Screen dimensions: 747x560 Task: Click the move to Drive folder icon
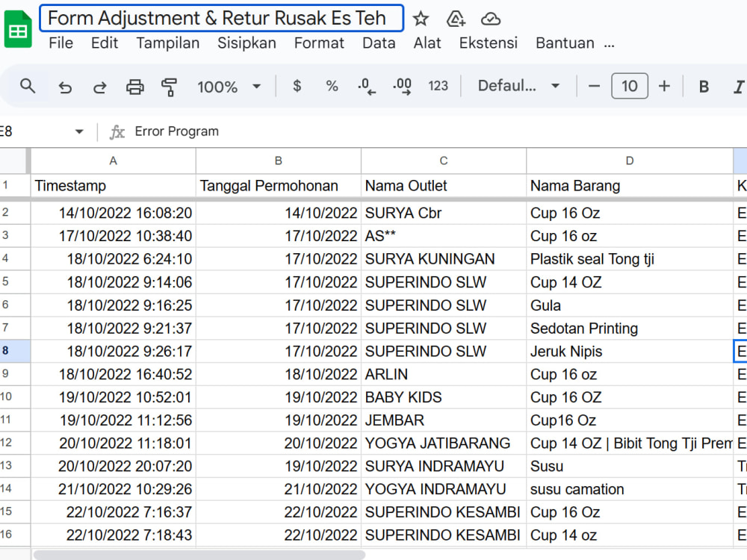tap(456, 19)
